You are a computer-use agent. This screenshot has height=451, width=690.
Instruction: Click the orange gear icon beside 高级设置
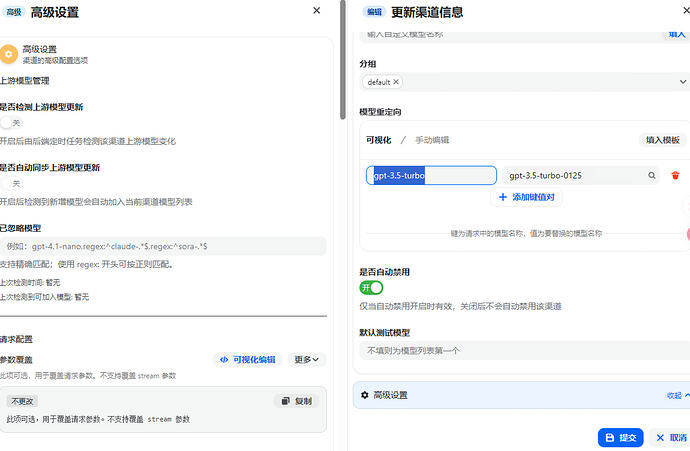[x=8, y=54]
